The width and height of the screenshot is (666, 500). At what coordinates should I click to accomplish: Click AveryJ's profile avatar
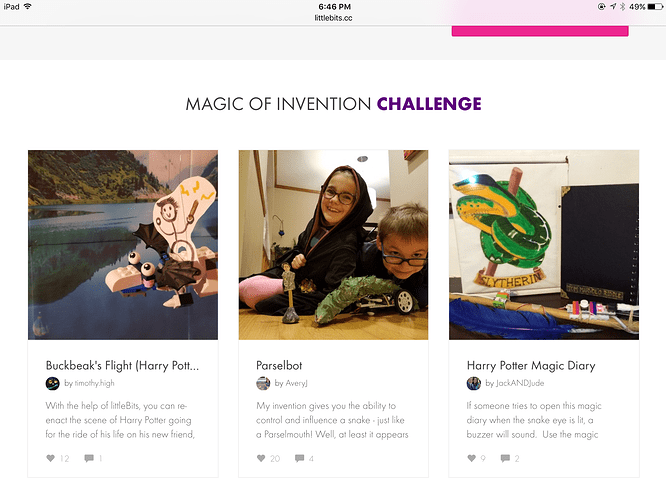[x=263, y=383]
